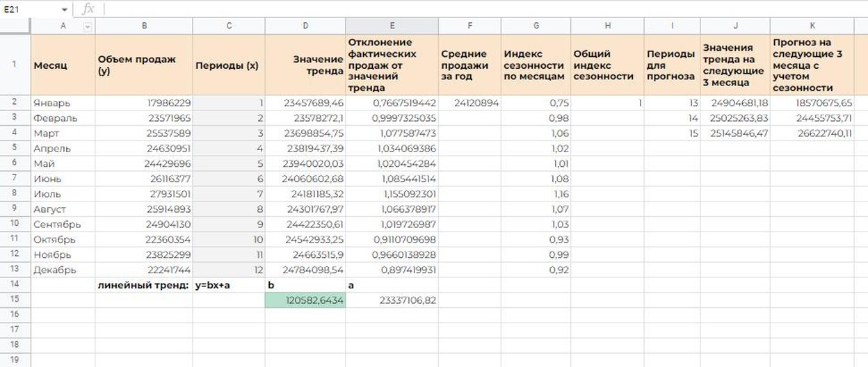The image size is (868, 367).
Task: Click the forecast period cell 13
Action: click(672, 103)
